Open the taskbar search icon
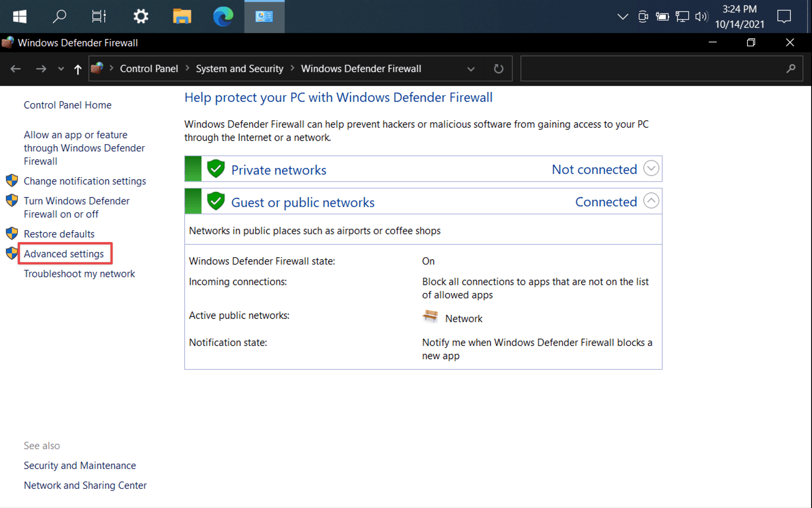This screenshot has width=812, height=508. 59,16
